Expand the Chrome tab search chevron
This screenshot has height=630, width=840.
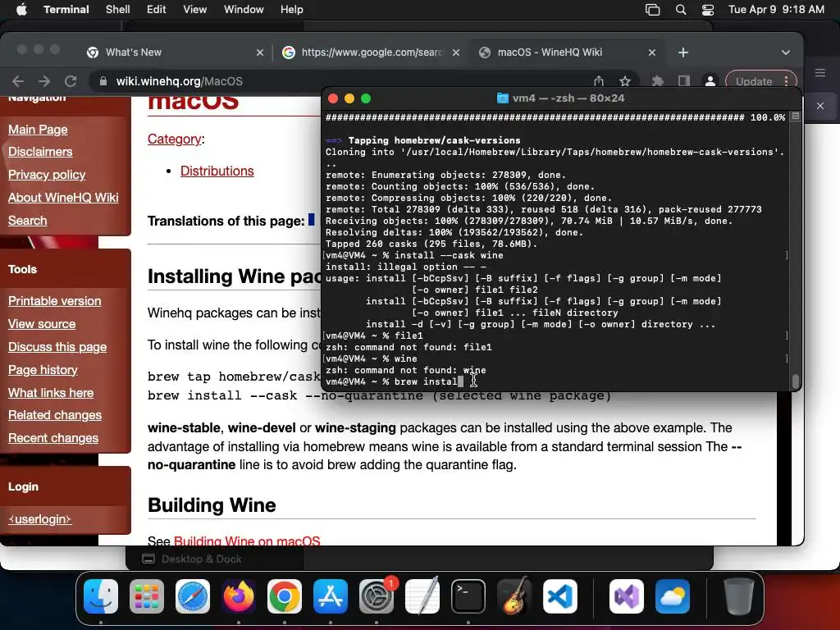coord(785,52)
